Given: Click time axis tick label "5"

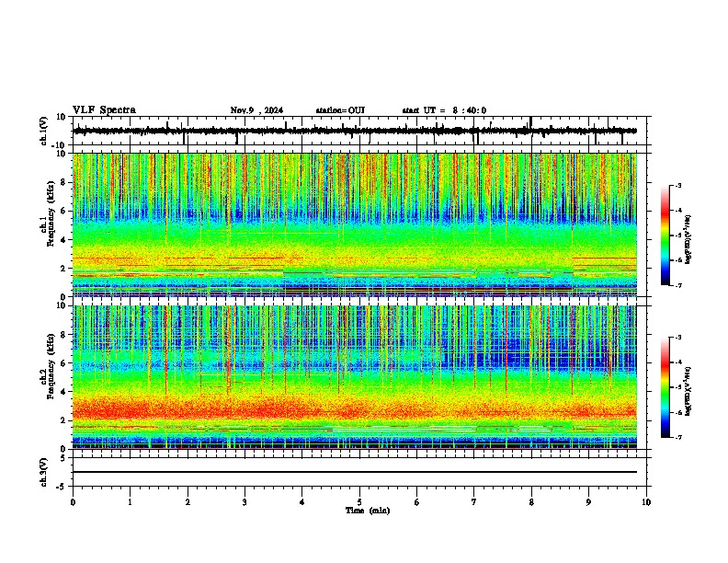Looking at the screenshot, I should [x=359, y=502].
